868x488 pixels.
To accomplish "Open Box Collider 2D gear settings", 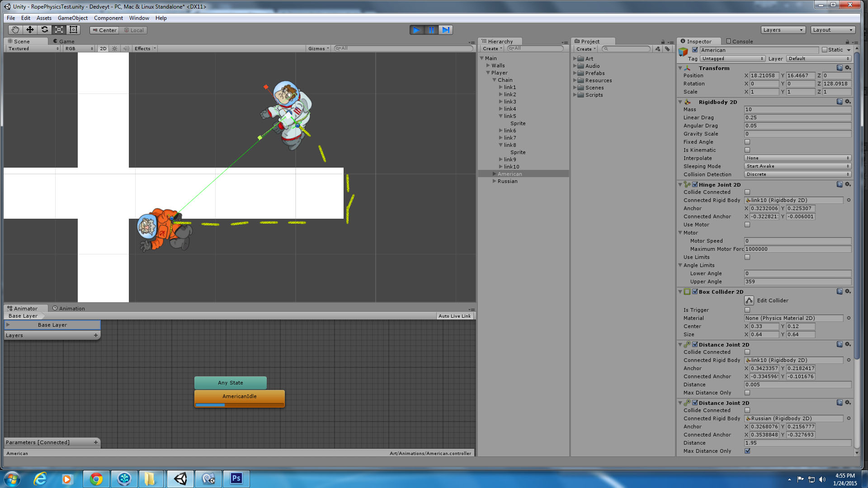I will (848, 291).
